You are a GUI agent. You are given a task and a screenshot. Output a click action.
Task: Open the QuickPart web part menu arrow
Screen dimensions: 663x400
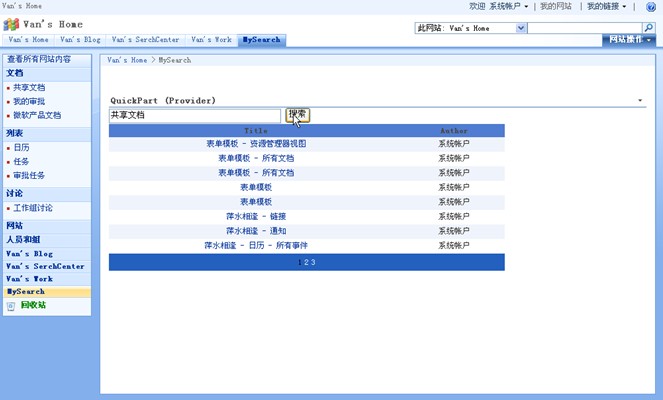[640, 101]
